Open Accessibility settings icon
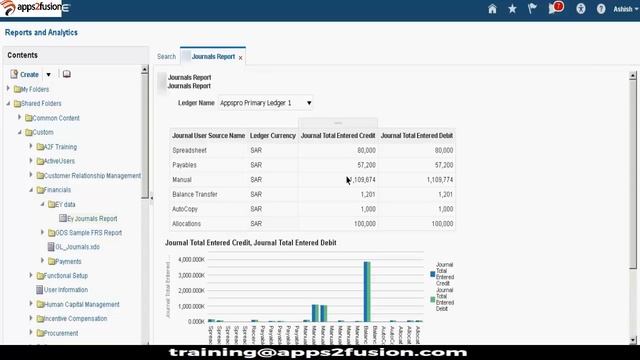 pyautogui.click(x=580, y=9)
